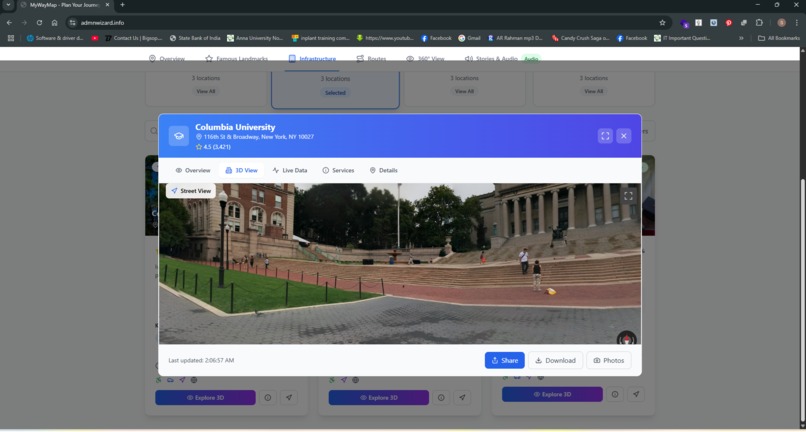Open the tab search dropdown
The image size is (806, 432).
coord(8,5)
